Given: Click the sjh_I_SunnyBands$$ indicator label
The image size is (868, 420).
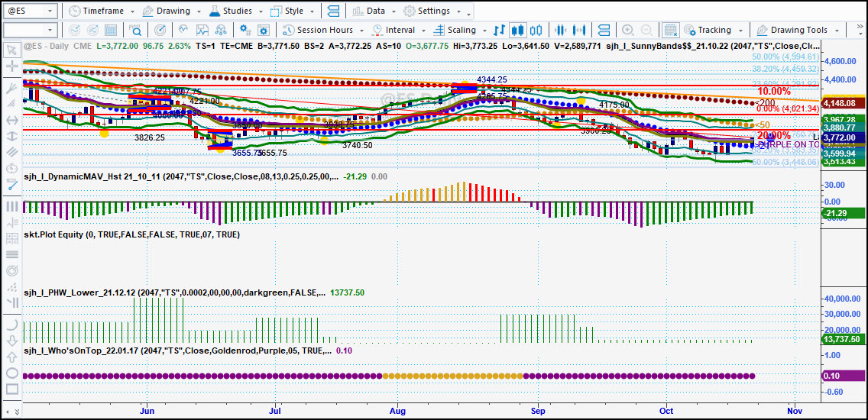Looking at the screenshot, I should tap(712, 47).
